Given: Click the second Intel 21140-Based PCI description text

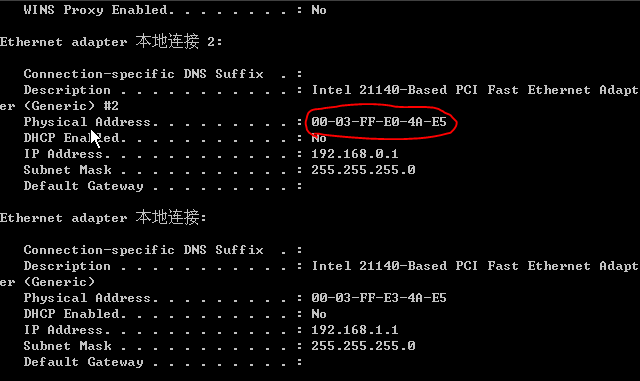Looking at the screenshot, I should tap(475, 266).
